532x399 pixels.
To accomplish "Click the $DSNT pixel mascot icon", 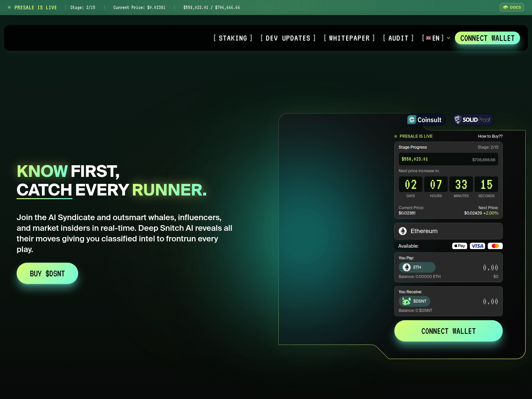I will [406, 301].
